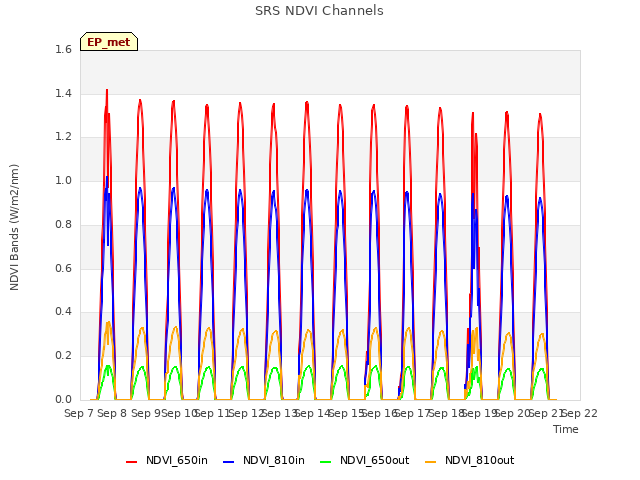Screen dimensions: 640x480
Task: Click the irregular red spike before Sep 19
Action: tap(473, 114)
